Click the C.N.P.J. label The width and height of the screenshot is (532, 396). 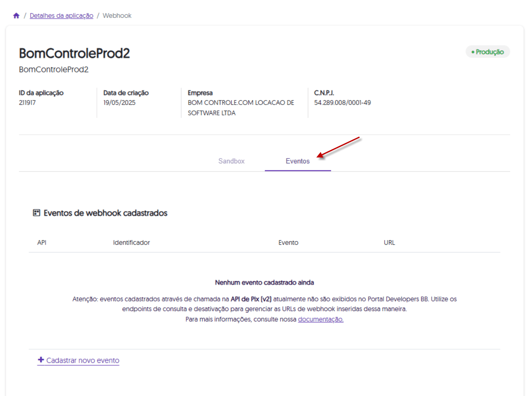click(324, 93)
